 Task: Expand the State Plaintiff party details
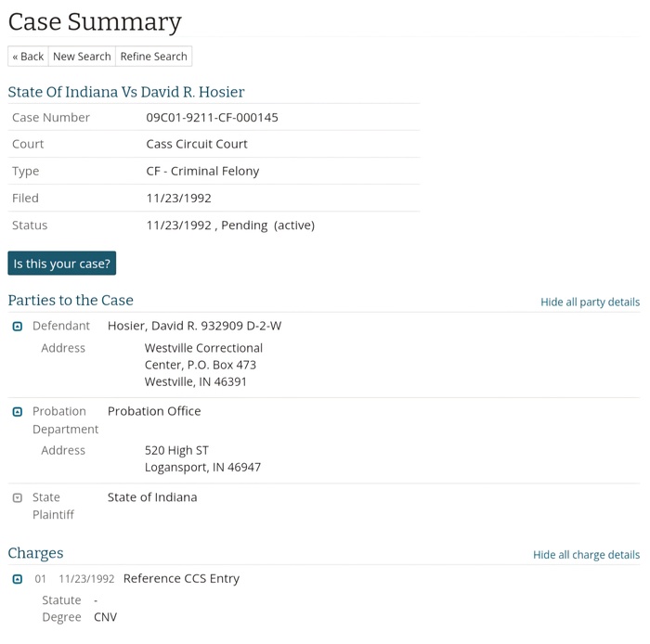18,498
